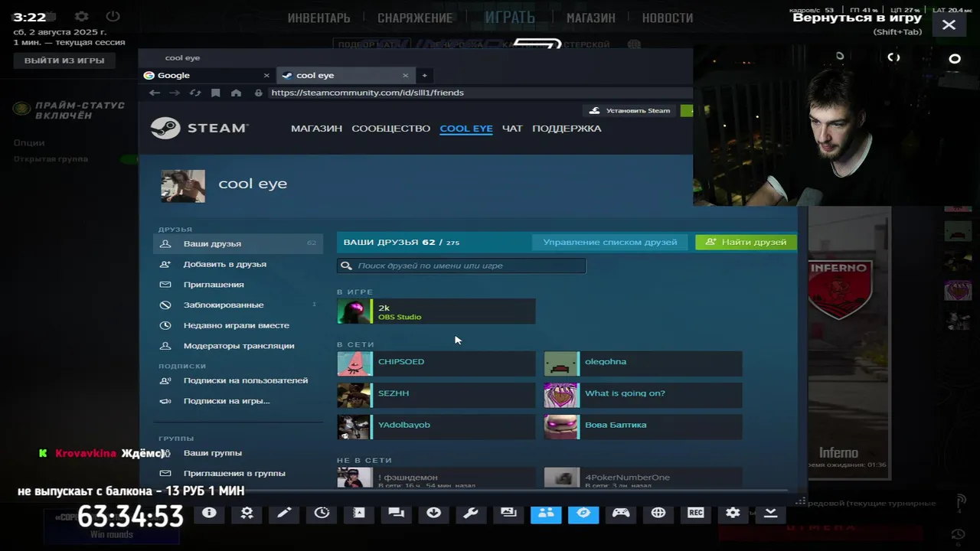Open the guides book icon in overlay toolbar
The image size is (980, 551).
(x=359, y=513)
